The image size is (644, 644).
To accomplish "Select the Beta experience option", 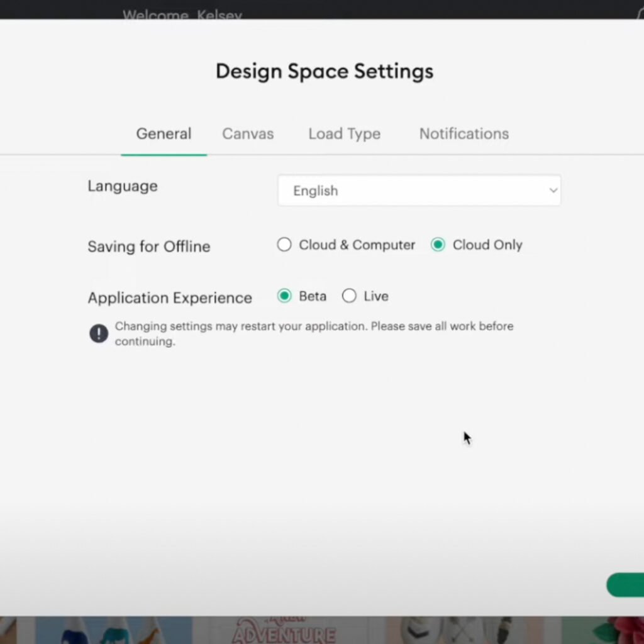I will click(284, 296).
